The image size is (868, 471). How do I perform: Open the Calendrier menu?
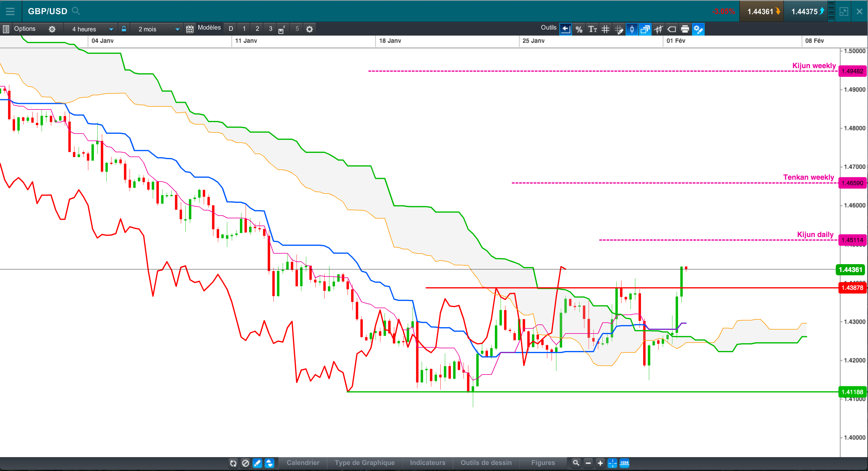click(x=303, y=463)
